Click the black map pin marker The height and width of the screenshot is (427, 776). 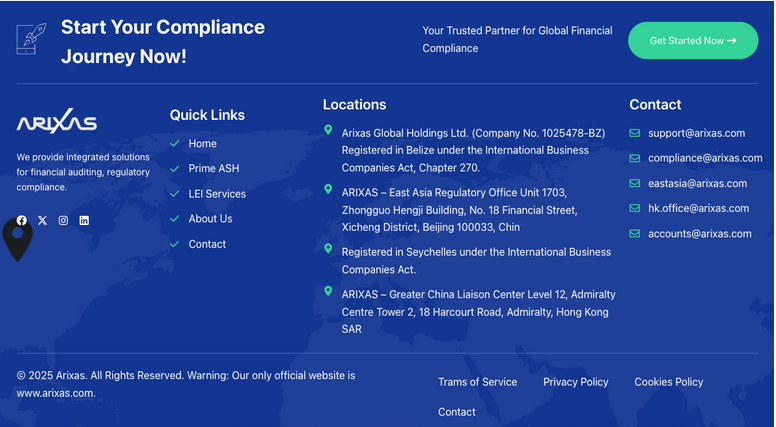click(x=18, y=238)
